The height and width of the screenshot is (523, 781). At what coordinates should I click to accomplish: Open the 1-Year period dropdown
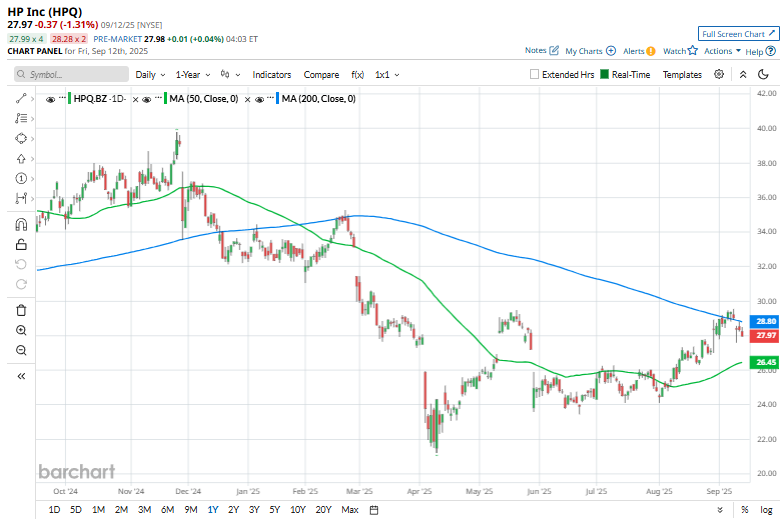193,75
